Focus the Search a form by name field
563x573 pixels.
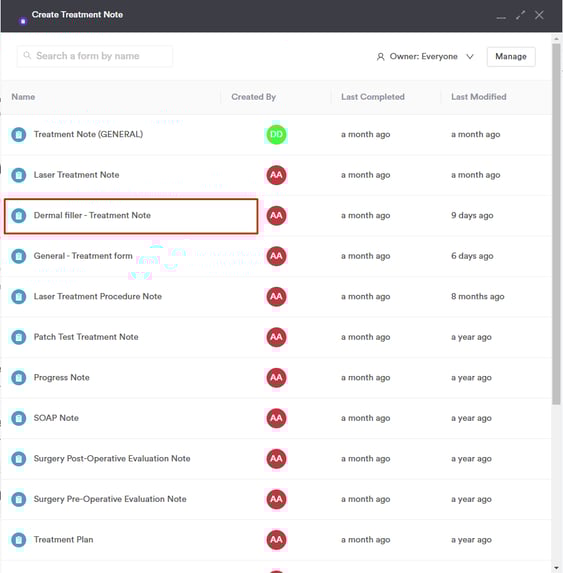pyautogui.click(x=95, y=56)
